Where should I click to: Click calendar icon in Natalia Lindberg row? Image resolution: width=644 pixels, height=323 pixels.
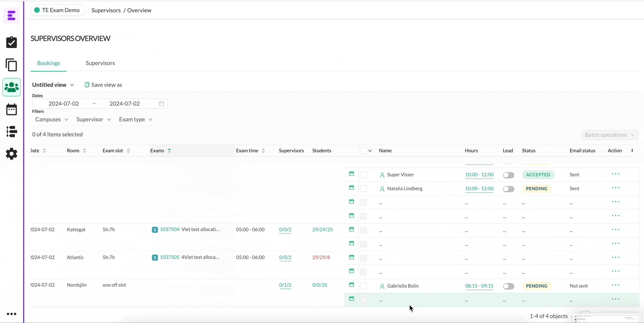click(351, 188)
